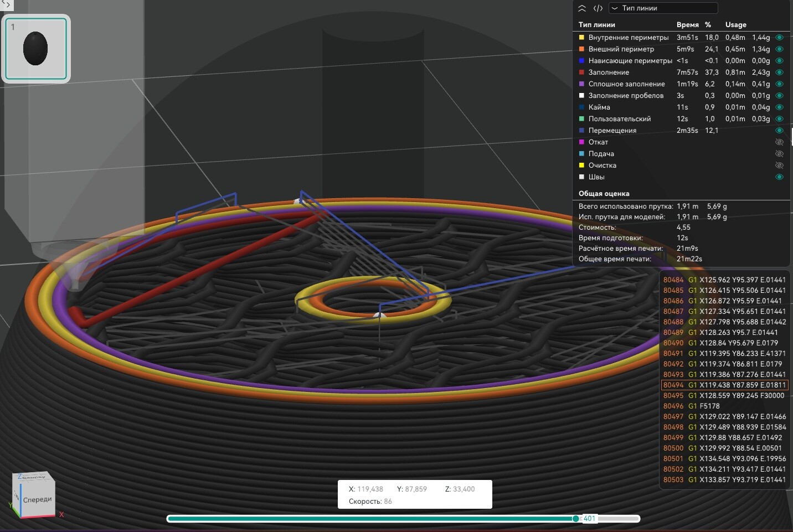This screenshot has width=793, height=532.
Task: Click the Кайма row label
Action: coord(599,107)
